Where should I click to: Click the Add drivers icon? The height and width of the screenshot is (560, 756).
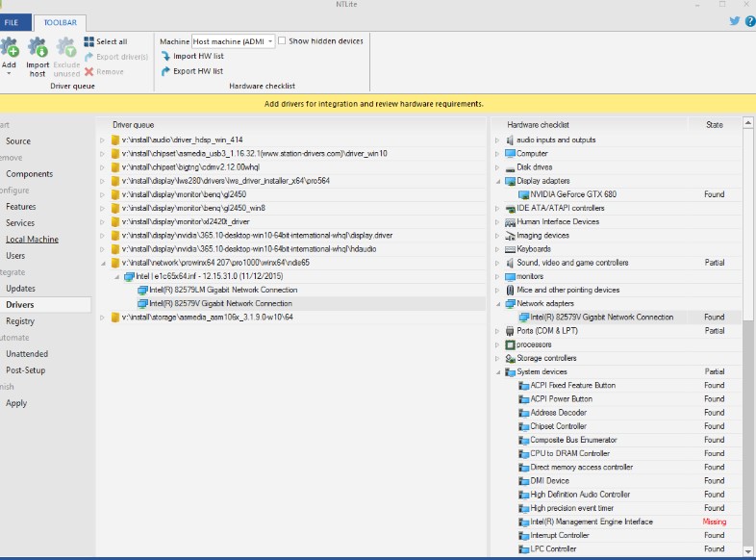pos(10,48)
